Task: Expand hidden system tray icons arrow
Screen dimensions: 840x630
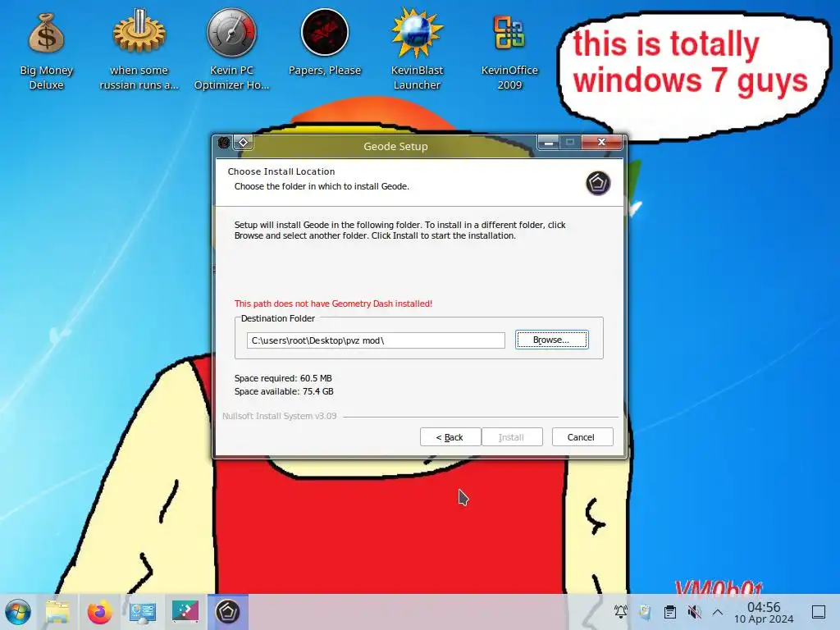Action: pyautogui.click(x=718, y=612)
